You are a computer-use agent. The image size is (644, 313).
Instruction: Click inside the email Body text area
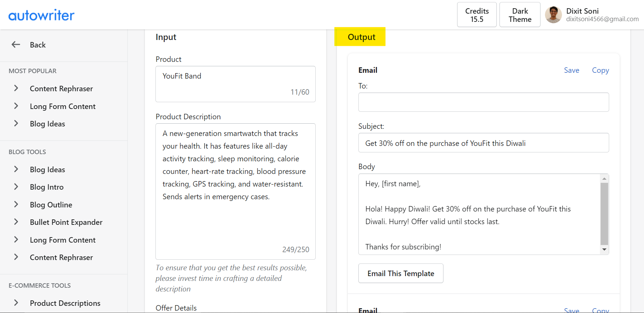[480, 214]
